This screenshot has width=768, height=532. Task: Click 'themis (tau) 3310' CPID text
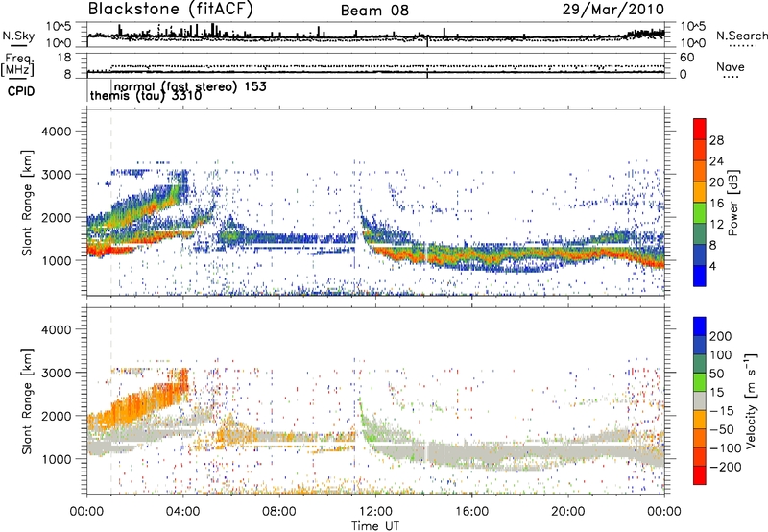pyautogui.click(x=146, y=95)
